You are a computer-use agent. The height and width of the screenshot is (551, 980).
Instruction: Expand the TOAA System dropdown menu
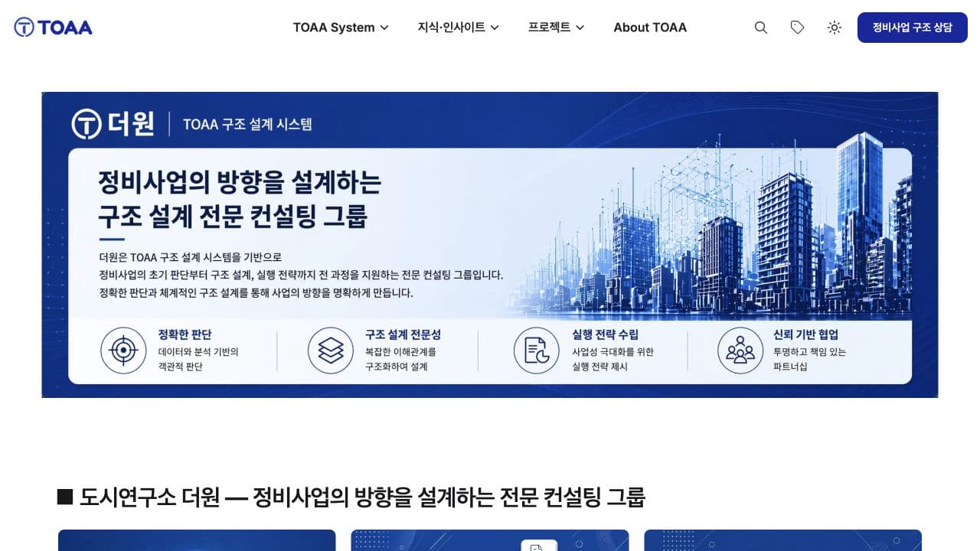point(341,28)
